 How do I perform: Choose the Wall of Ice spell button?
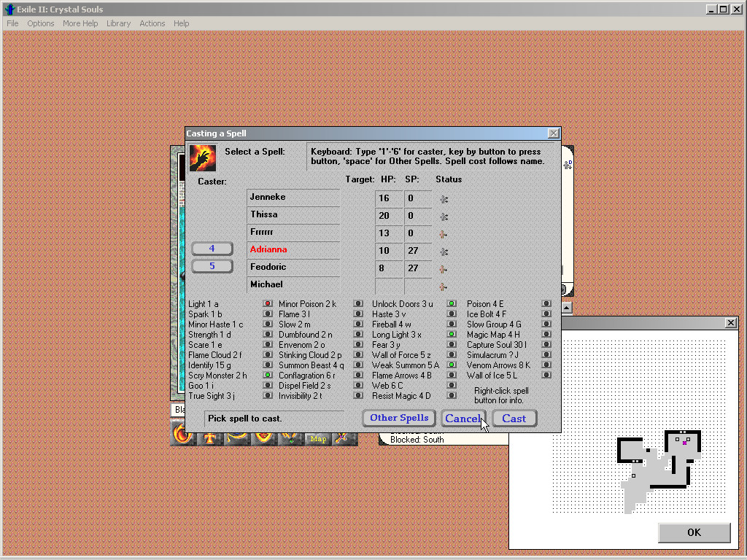(x=546, y=376)
